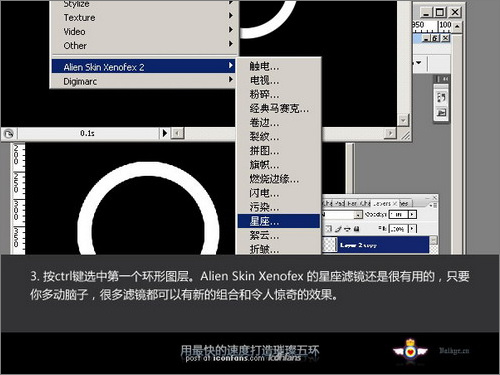Image resolution: width=500 pixels, height=375 pixels.
Task: Click the scroll up arrow beside the ruler
Action: (x=457, y=26)
